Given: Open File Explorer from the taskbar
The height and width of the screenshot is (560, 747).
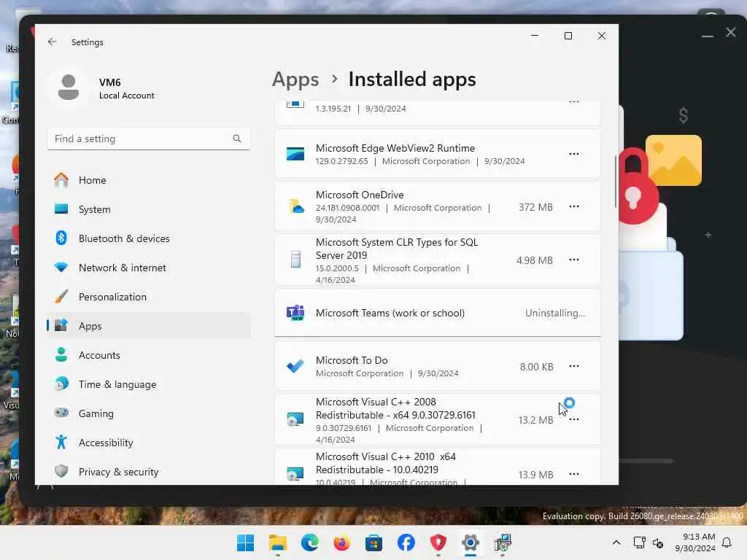Looking at the screenshot, I should pos(278,542).
